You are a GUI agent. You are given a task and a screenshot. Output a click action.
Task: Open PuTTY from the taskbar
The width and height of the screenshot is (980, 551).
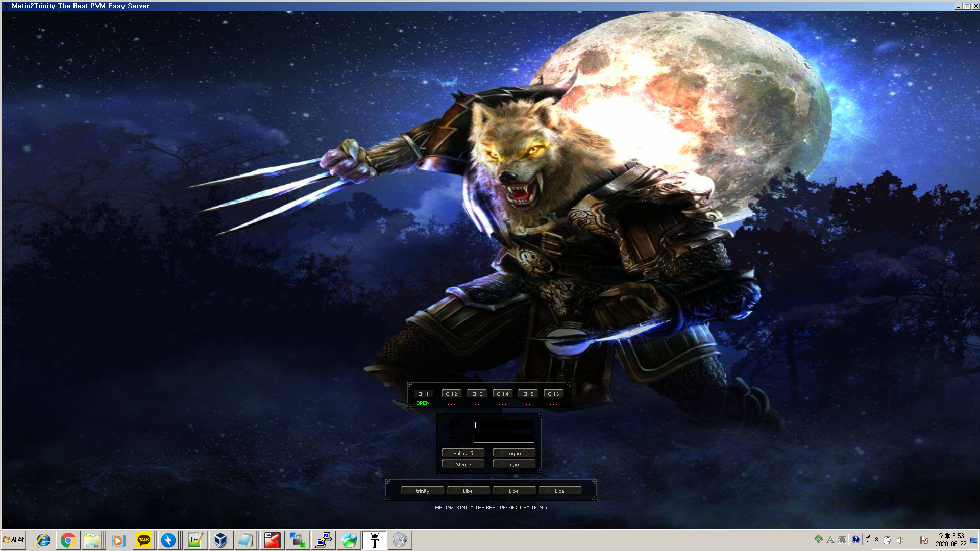click(x=324, y=540)
